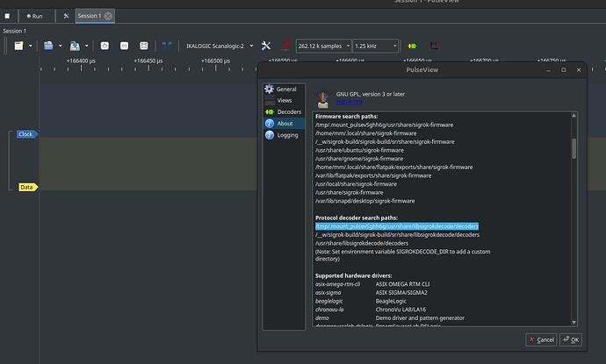
Task: Click the asix-omega-rtm-cli driver row
Action: (372, 284)
